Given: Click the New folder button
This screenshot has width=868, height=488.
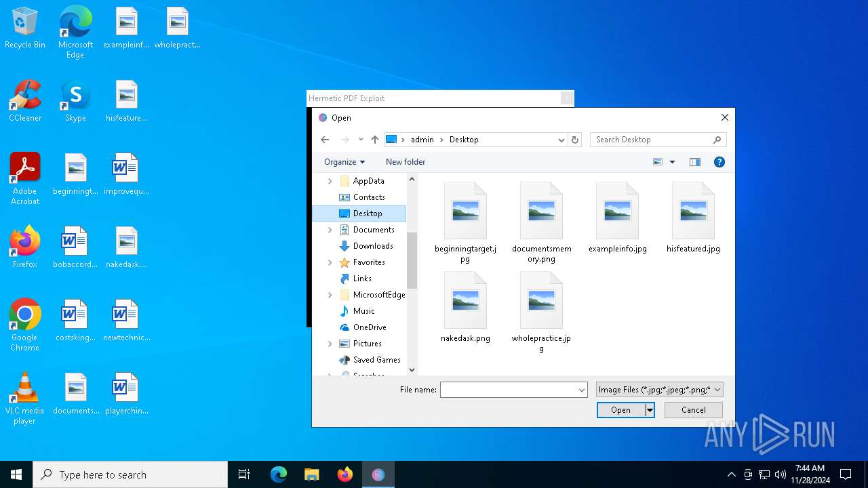Looking at the screenshot, I should coord(406,162).
